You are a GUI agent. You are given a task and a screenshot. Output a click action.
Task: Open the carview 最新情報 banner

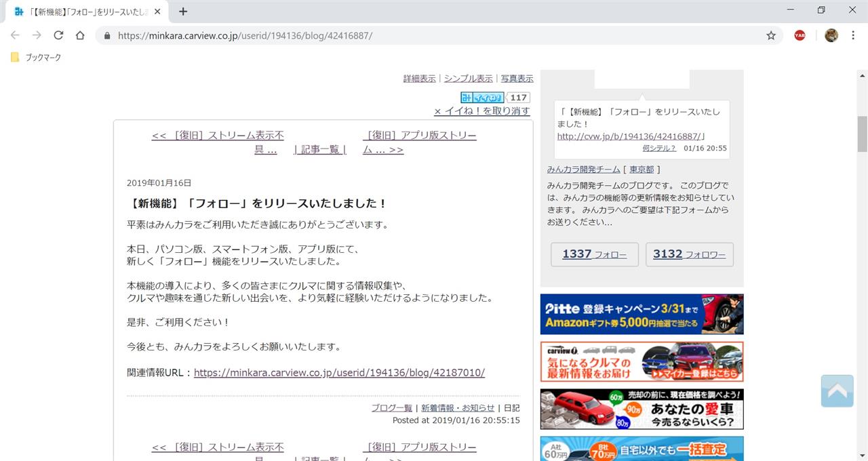(642, 361)
